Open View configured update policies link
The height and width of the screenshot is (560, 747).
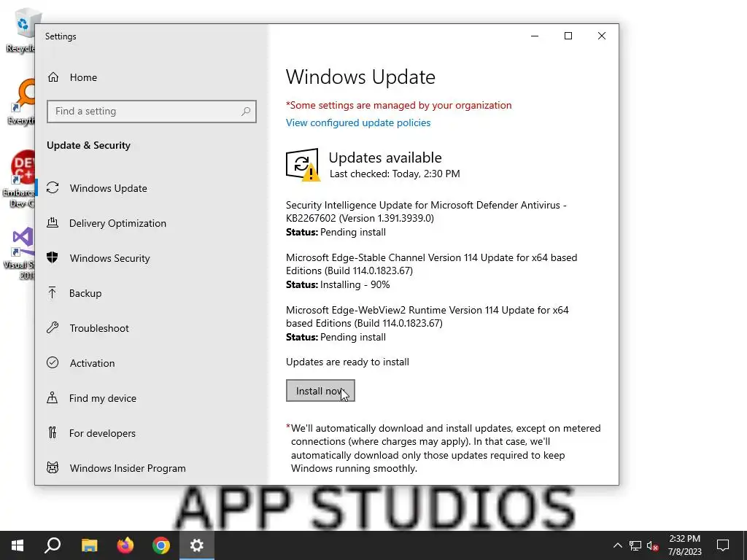click(357, 122)
